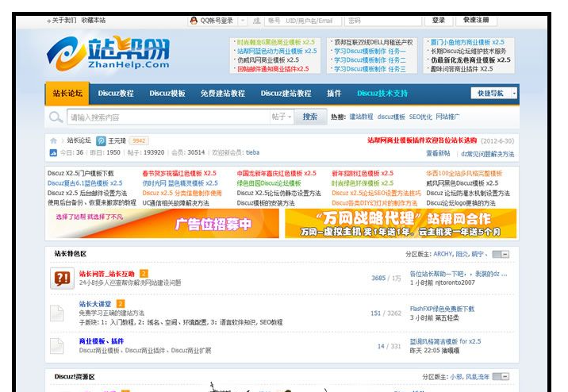Open 中国龙新年喜庆红色模板 x2.5 link

276,174
